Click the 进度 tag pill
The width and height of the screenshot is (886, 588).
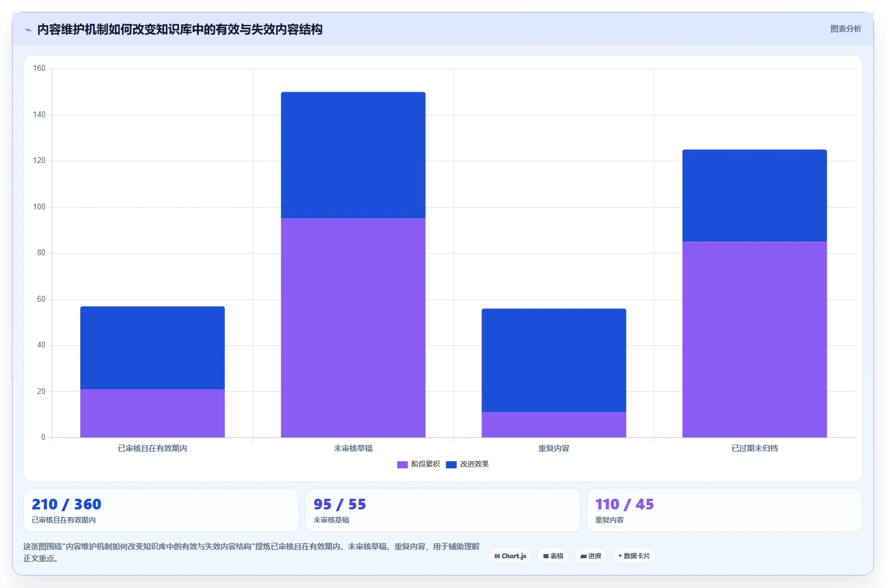pos(591,556)
